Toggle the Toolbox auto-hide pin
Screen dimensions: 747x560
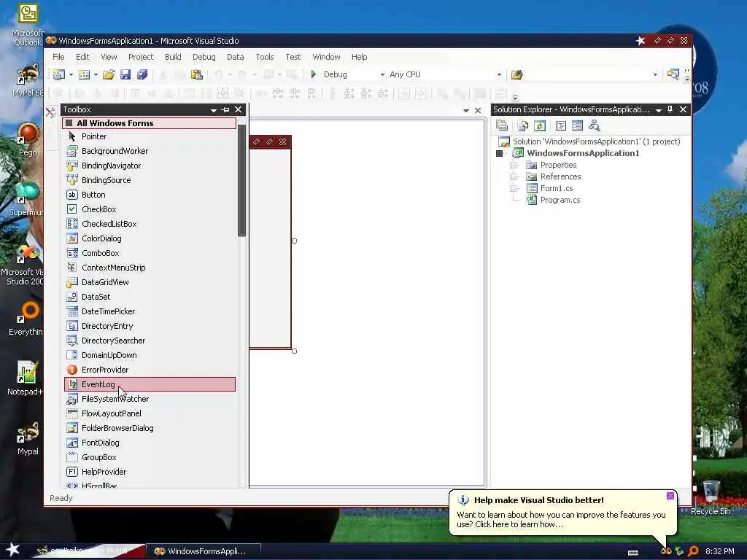click(x=225, y=110)
